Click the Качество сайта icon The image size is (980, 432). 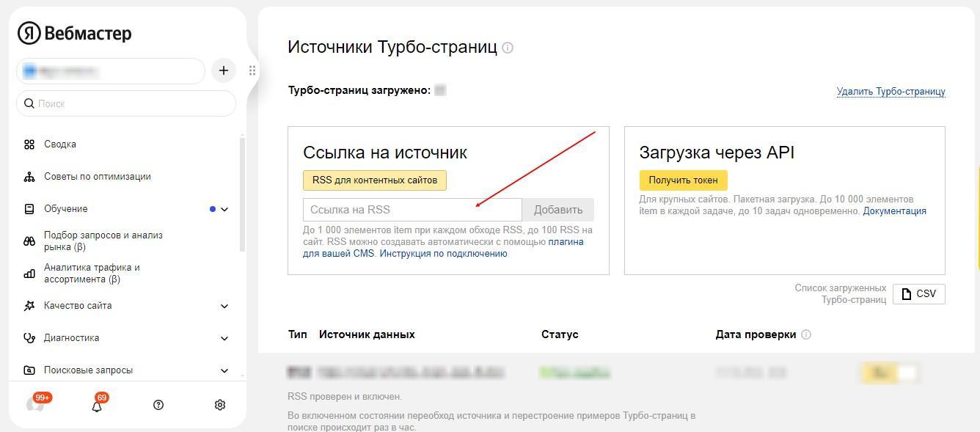click(29, 306)
